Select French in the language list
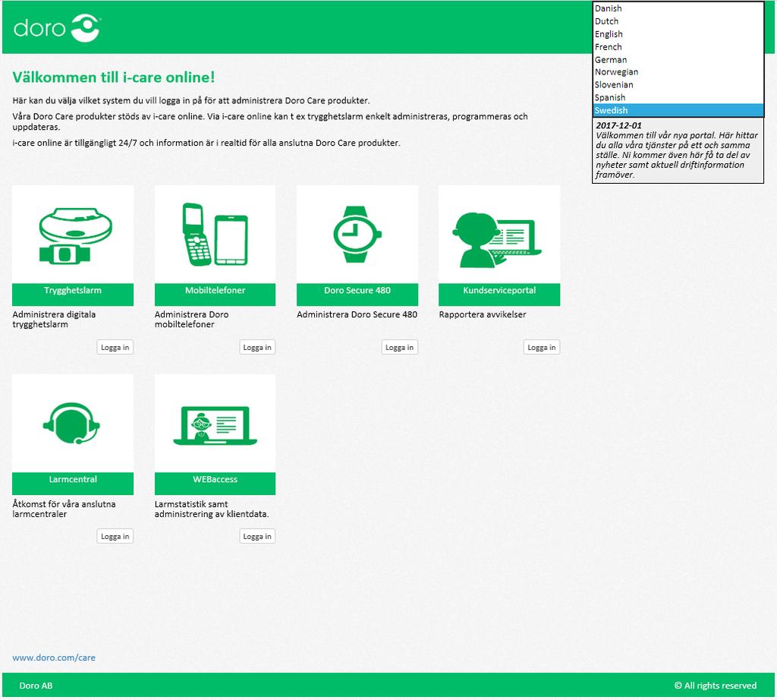The width and height of the screenshot is (777, 700). click(x=678, y=47)
